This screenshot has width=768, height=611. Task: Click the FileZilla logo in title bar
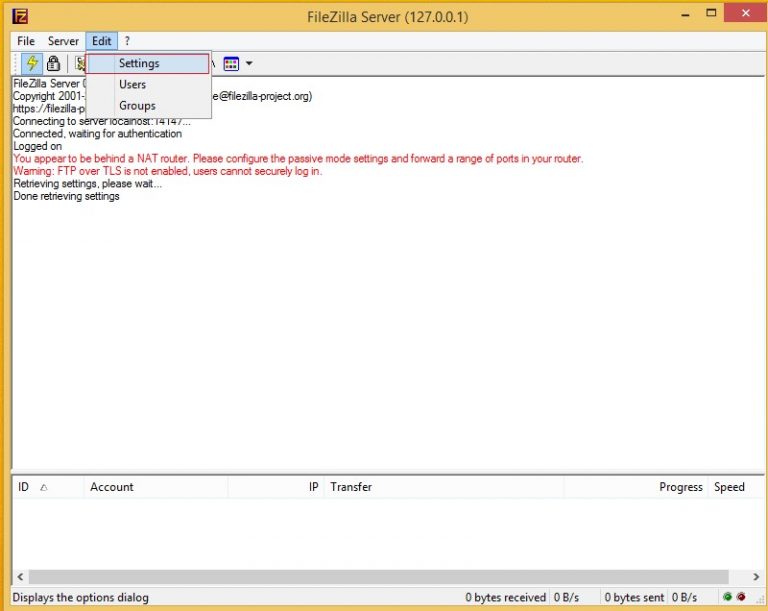(x=19, y=16)
